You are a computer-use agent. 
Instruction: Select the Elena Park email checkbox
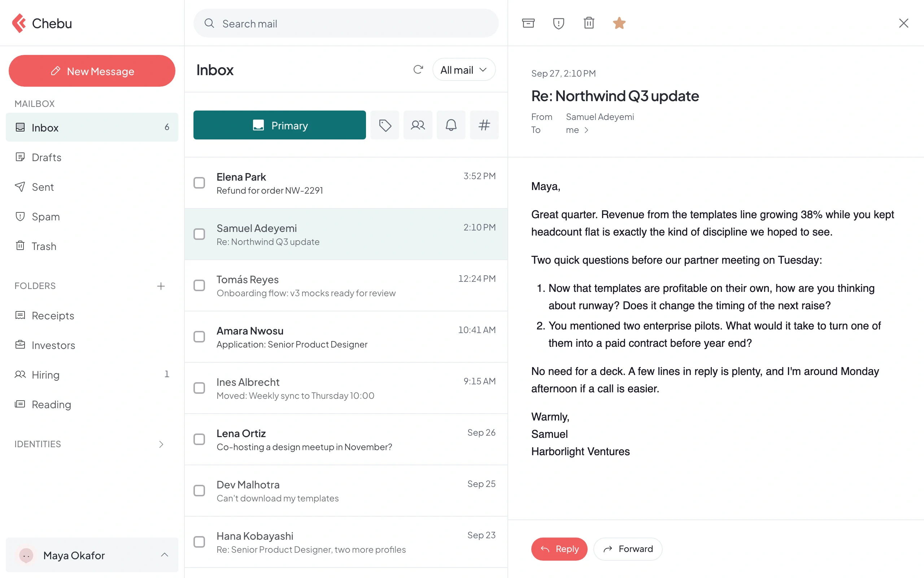[x=199, y=183]
